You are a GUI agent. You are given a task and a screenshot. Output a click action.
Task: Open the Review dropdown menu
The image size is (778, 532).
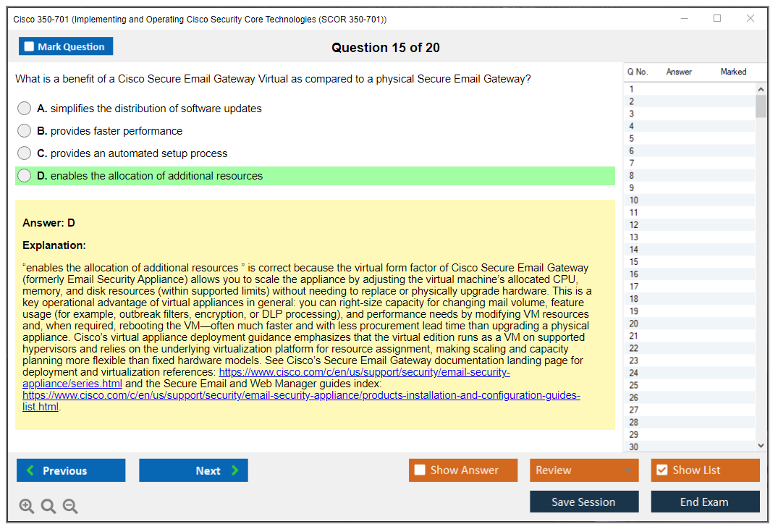coord(584,470)
